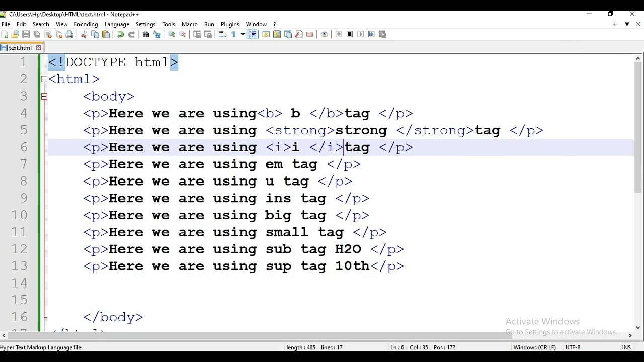Click the Save Recorded Macro icon
The image size is (644, 362).
pyautogui.click(x=383, y=34)
